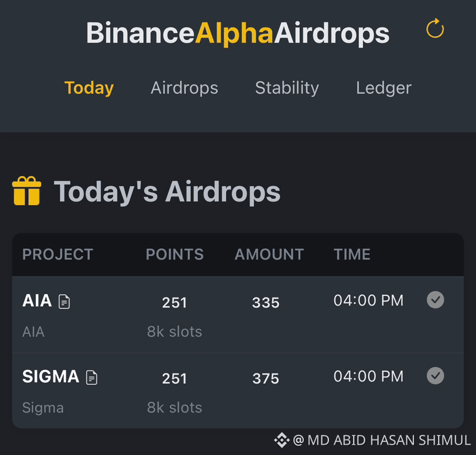Select the AIA project name
The height and width of the screenshot is (455, 476).
point(37,300)
